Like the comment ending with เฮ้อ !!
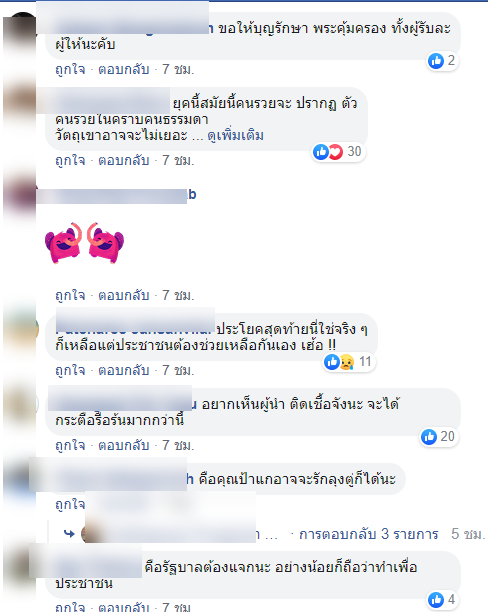 (70, 370)
